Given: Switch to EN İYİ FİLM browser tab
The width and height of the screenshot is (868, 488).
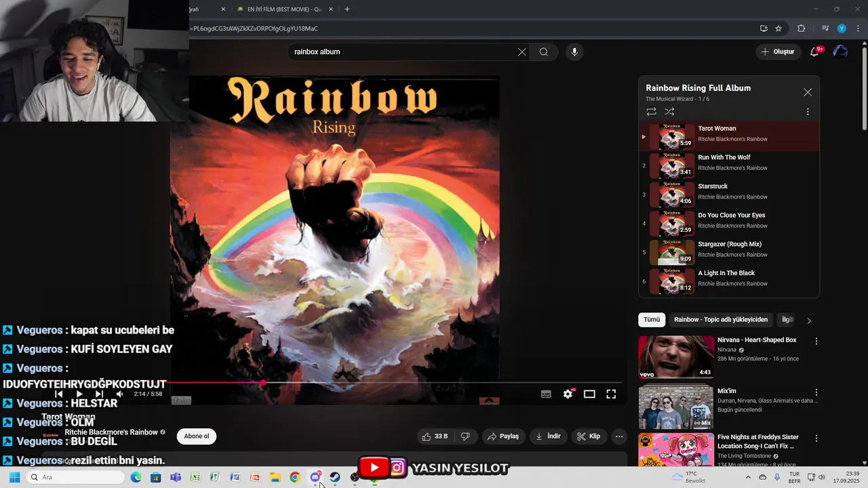Looking at the screenshot, I should tap(283, 9).
